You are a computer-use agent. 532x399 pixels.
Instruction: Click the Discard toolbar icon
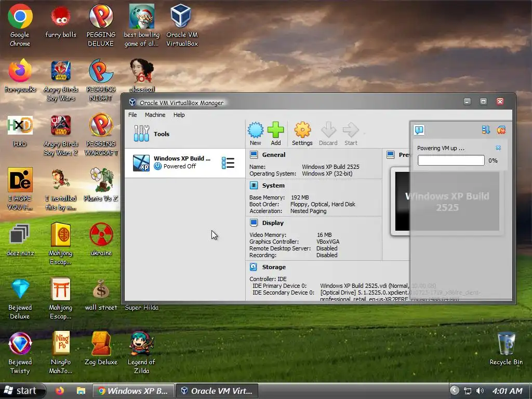point(328,134)
